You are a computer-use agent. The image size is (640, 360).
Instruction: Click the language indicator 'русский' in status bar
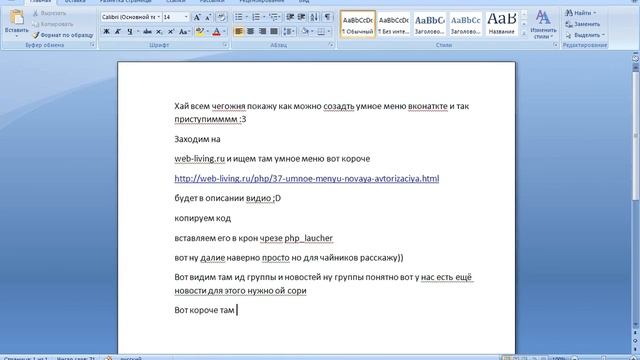(x=130, y=358)
